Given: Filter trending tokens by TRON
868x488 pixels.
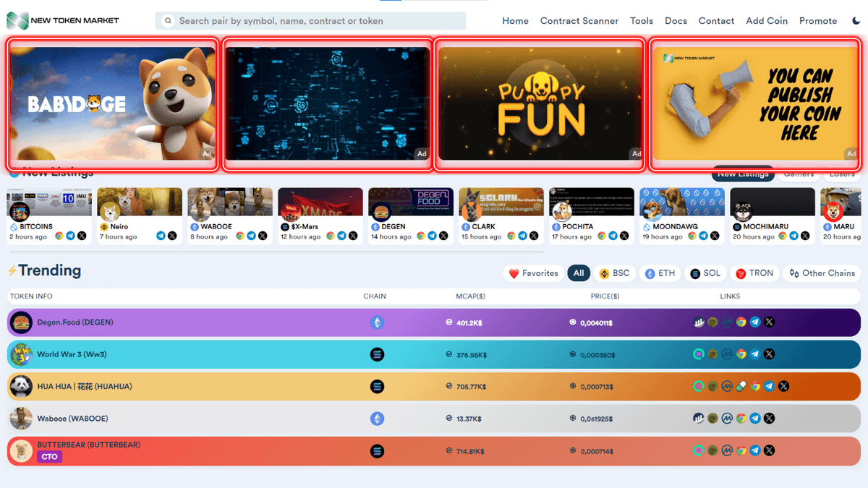Looking at the screenshot, I should [x=755, y=273].
